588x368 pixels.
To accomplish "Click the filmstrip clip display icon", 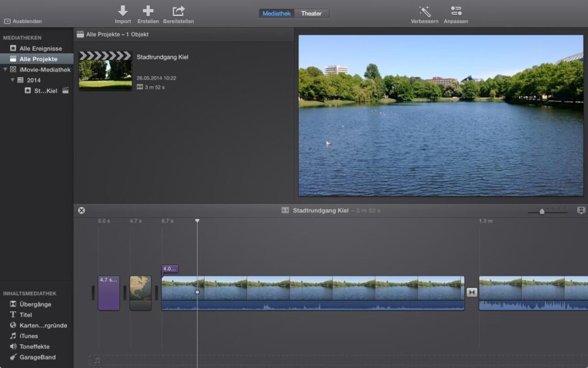I will (581, 210).
